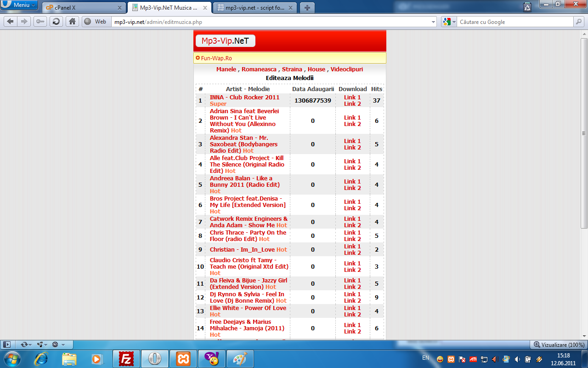Expand the address bar history dropdown
The image size is (588, 368).
click(434, 22)
